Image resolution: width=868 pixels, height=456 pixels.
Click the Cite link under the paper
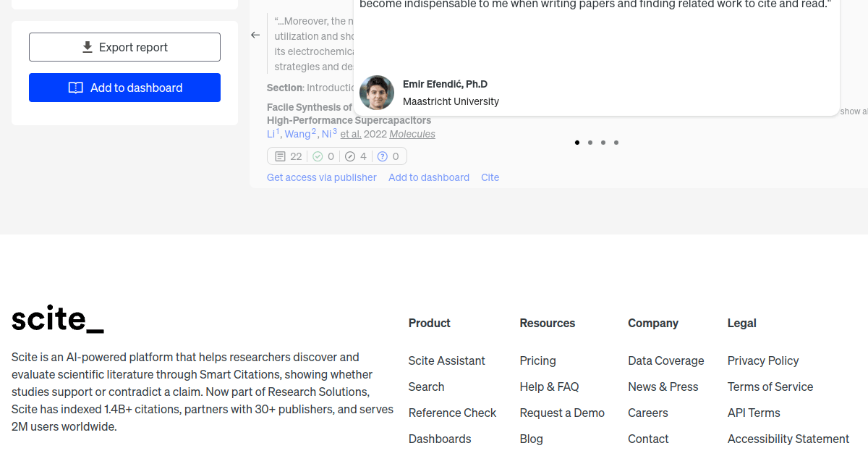click(490, 177)
